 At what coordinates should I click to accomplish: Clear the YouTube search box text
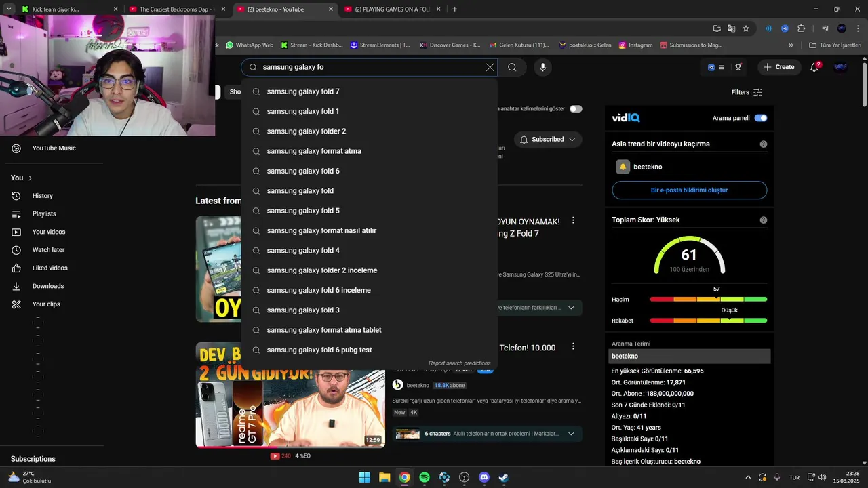pos(490,67)
